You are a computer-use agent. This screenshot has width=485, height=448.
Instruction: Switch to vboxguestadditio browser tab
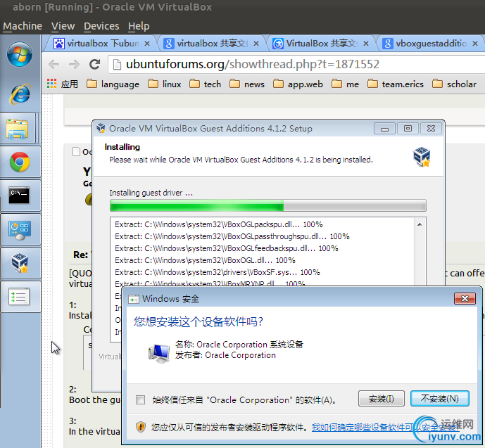[430, 44]
